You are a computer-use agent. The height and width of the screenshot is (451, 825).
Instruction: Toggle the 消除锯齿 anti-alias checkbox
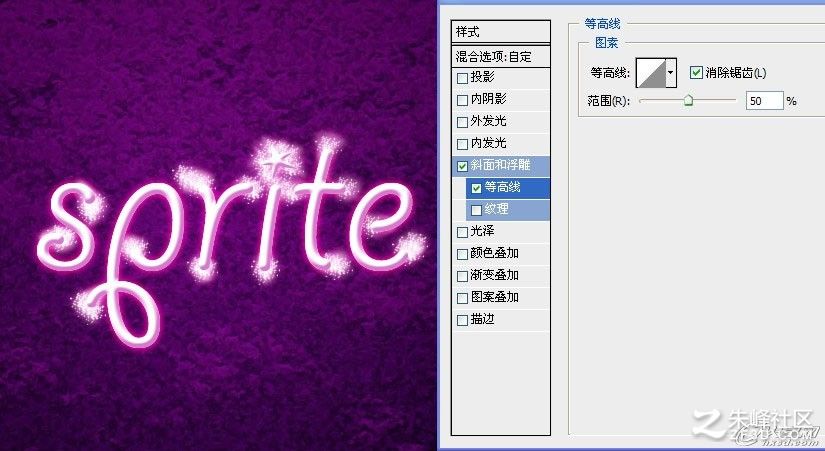click(x=696, y=73)
